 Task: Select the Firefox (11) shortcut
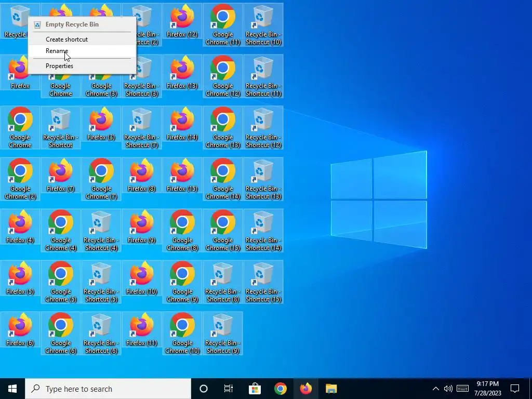click(x=142, y=330)
